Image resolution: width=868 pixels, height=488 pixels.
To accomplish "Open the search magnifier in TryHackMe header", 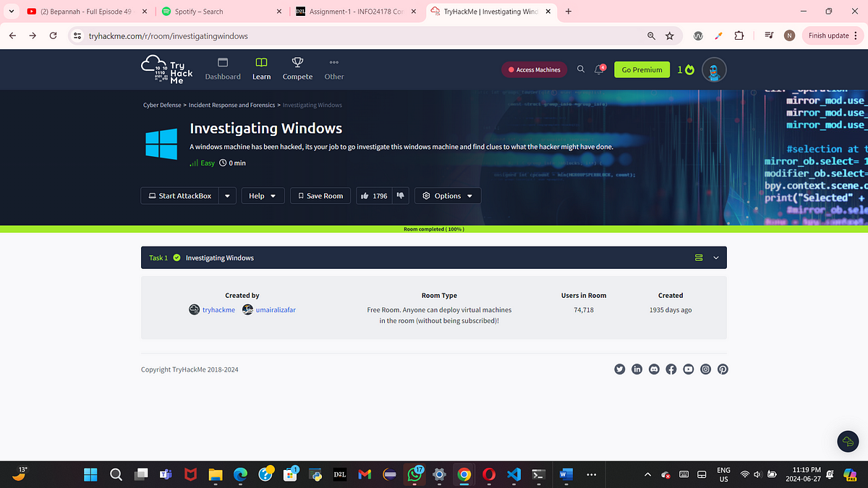I will [x=581, y=69].
